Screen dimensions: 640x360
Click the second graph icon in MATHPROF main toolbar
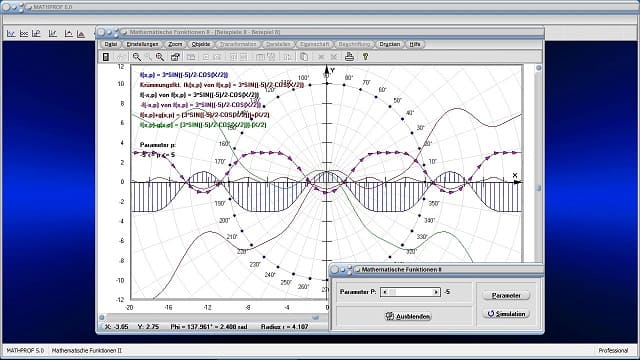pos(24,33)
